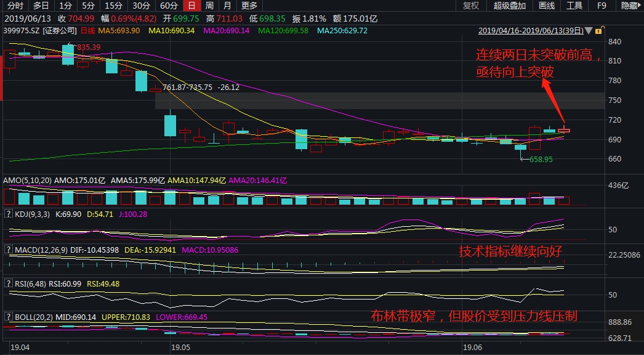The width and height of the screenshot is (644, 355).
Task: Open the BOLL indicator help question-mark icon
Action: point(8,317)
